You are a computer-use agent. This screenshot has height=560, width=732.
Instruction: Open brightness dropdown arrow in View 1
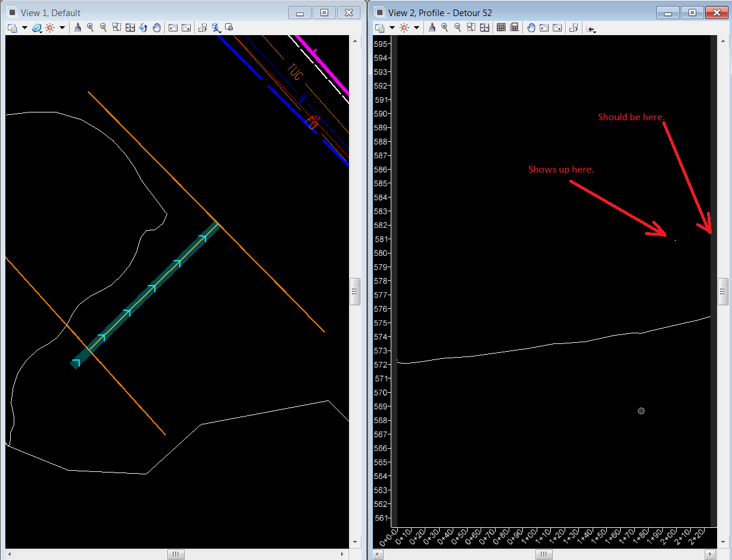pyautogui.click(x=62, y=28)
